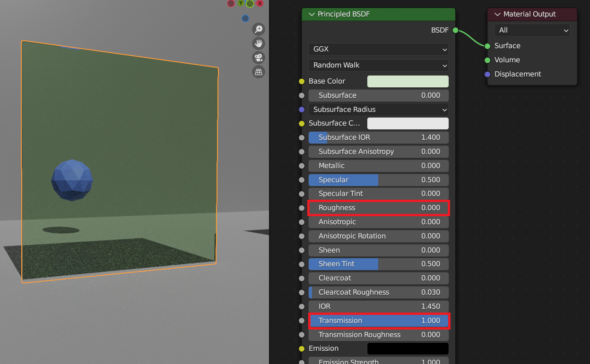Screen dimensions: 590x364
Task: Click the Base Color swatch
Action: (408, 81)
